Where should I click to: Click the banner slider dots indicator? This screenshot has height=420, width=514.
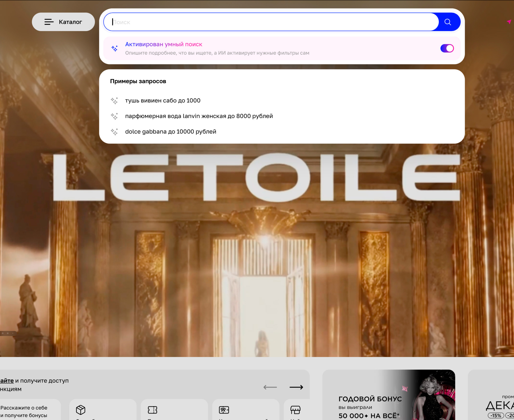coord(8,333)
